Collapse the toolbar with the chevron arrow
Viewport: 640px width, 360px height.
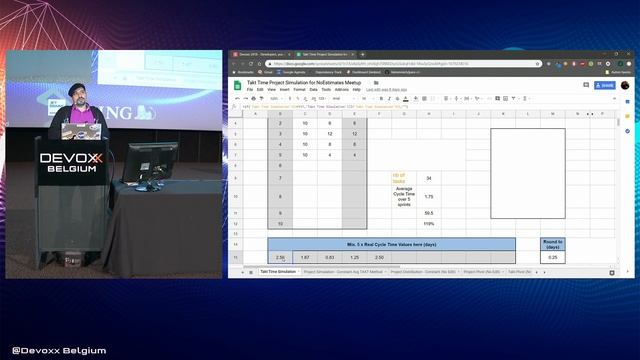[614, 98]
